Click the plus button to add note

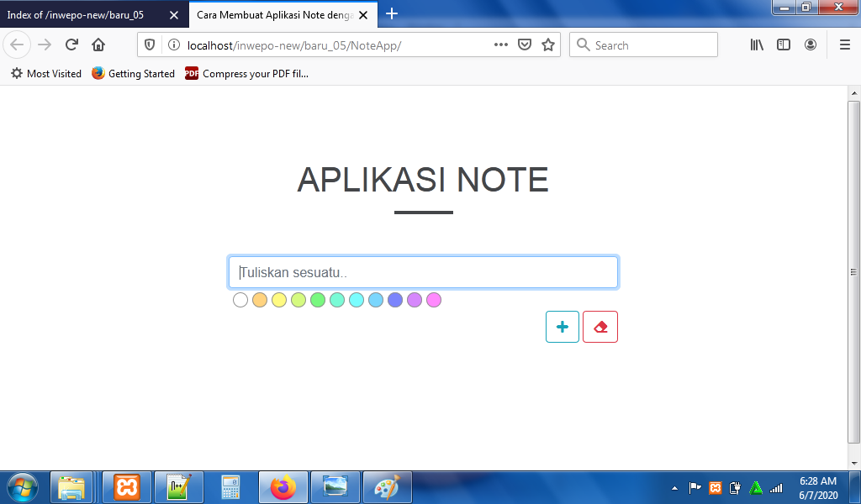562,327
